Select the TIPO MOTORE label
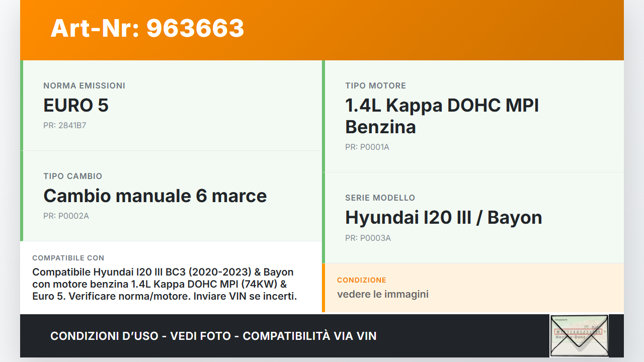644x362 pixels. tap(375, 86)
